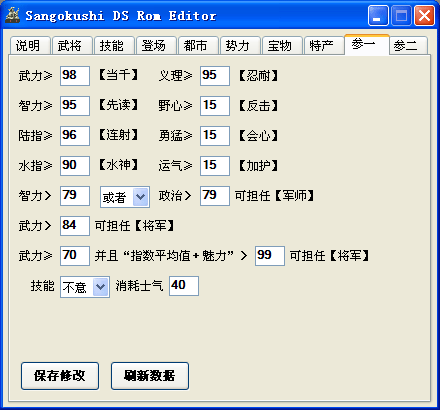Switch to the 说明 tab
The width and height of the screenshot is (440, 410).
point(30,45)
